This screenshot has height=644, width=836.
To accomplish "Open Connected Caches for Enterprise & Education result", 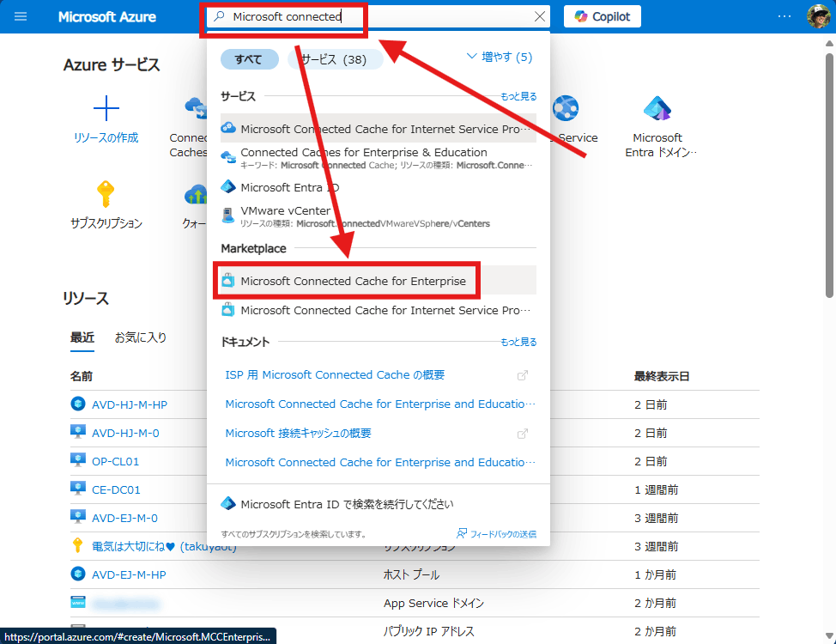I will (x=378, y=158).
